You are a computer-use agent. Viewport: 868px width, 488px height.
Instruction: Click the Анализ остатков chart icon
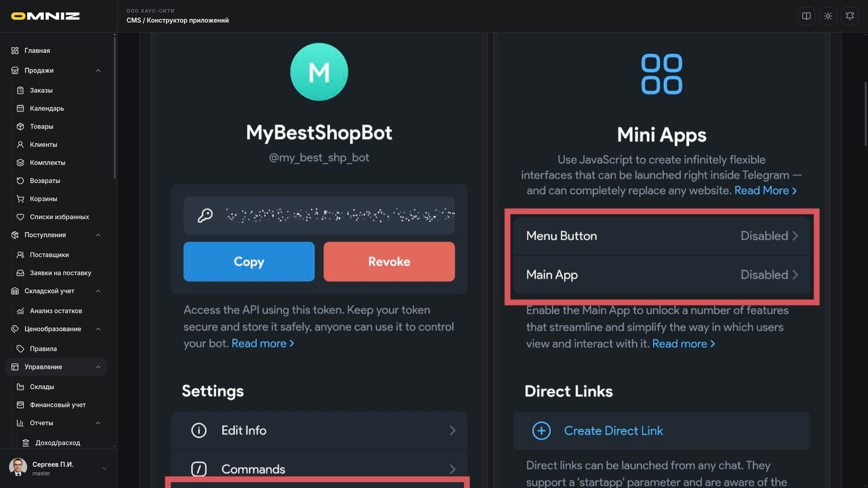[20, 311]
